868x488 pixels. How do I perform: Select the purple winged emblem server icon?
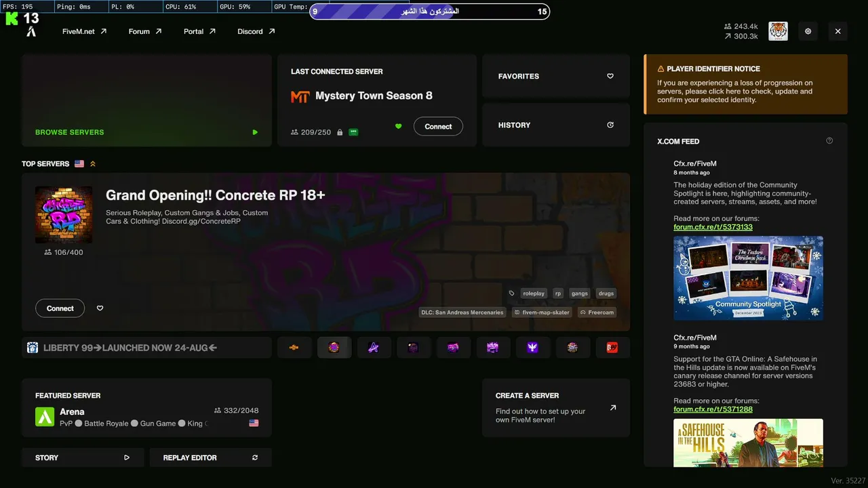pyautogui.click(x=533, y=348)
